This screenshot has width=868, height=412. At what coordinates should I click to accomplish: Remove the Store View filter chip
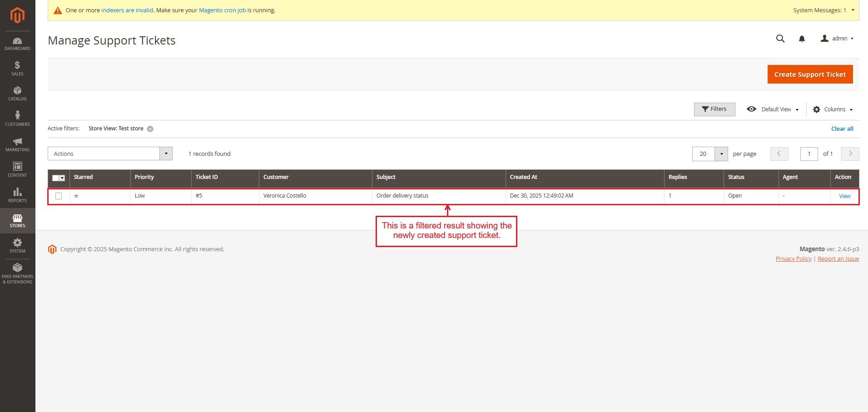150,129
